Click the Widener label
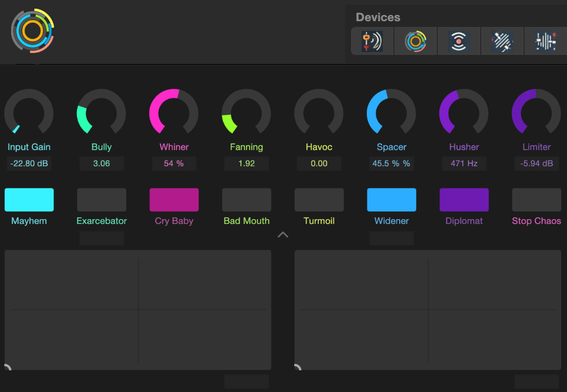The image size is (567, 392). click(x=391, y=221)
